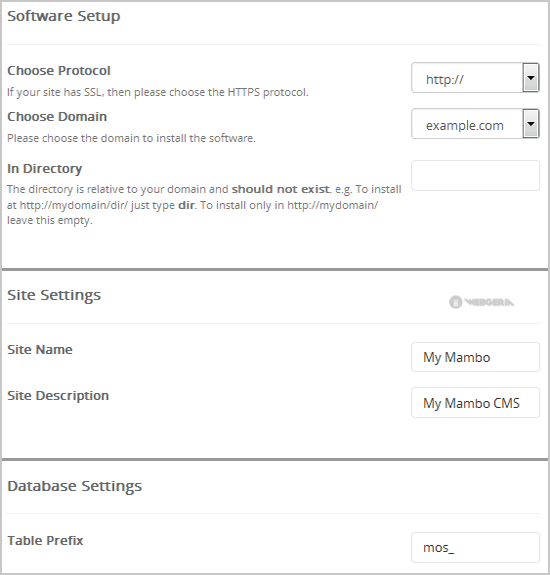
Task: Click the Site Description field with My Mambo CMS
Action: click(x=475, y=403)
